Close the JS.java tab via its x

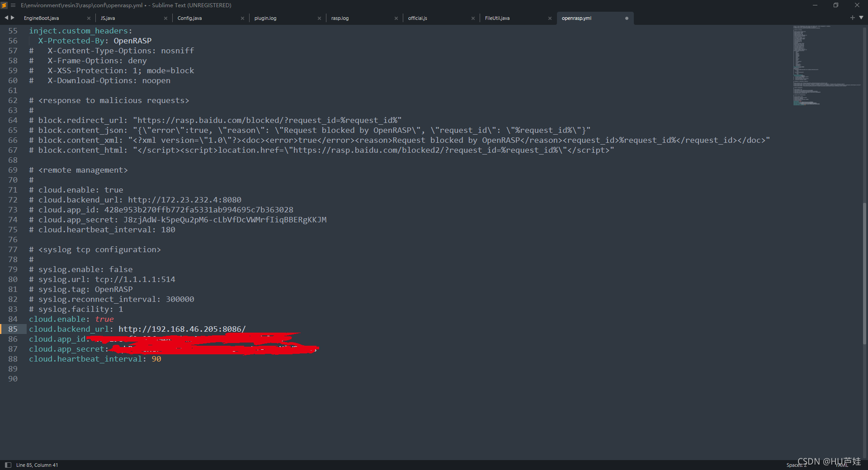[x=165, y=18]
